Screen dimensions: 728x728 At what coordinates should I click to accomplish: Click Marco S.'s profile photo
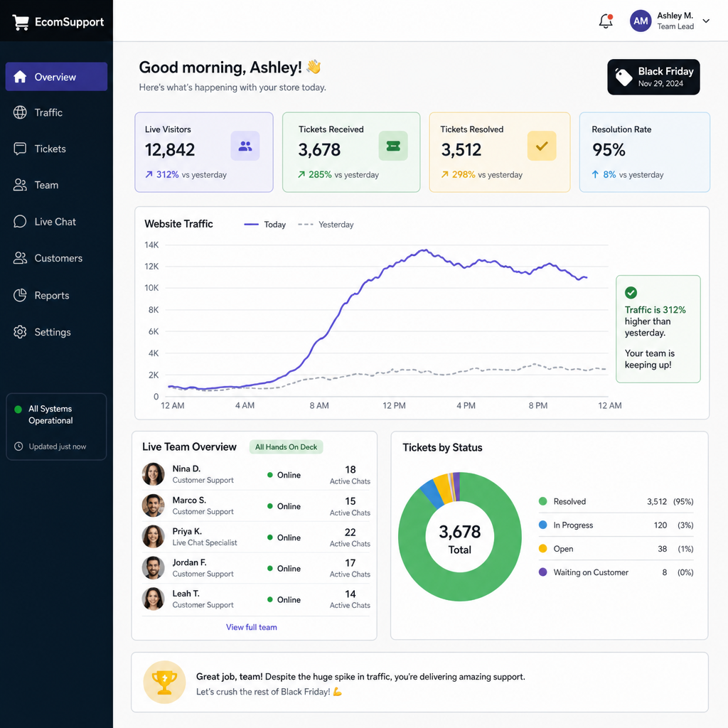pyautogui.click(x=154, y=505)
